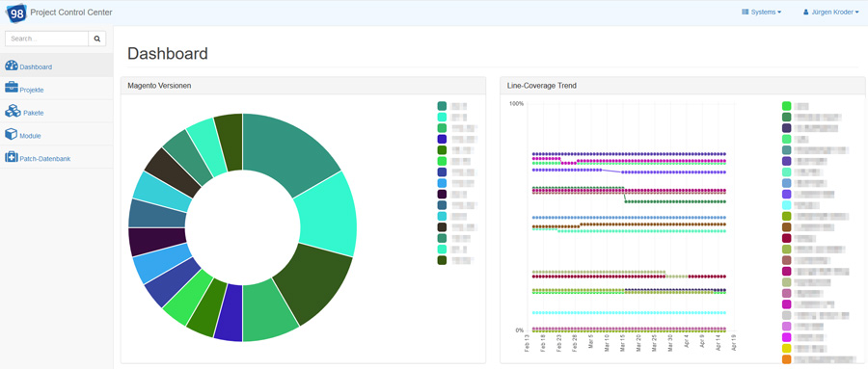Select the yellow Line-Coverage legend swatch
This screenshot has width=868, height=369.
click(787, 349)
